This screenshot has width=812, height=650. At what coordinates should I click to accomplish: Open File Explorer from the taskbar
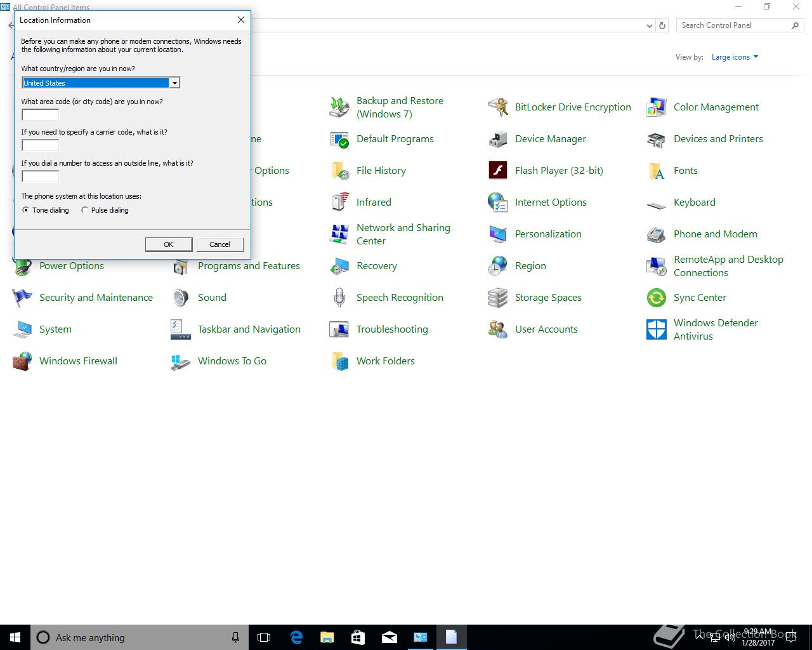point(327,637)
